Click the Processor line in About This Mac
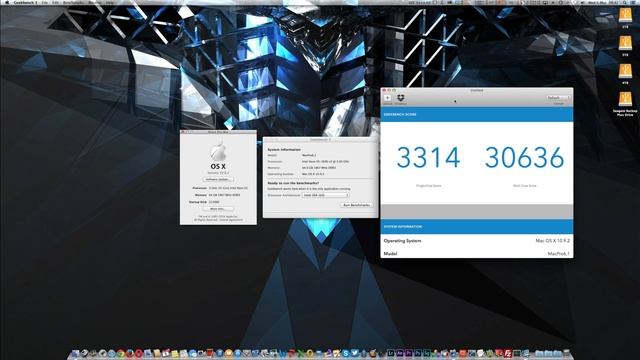This screenshot has width=640, height=360. pyautogui.click(x=220, y=188)
